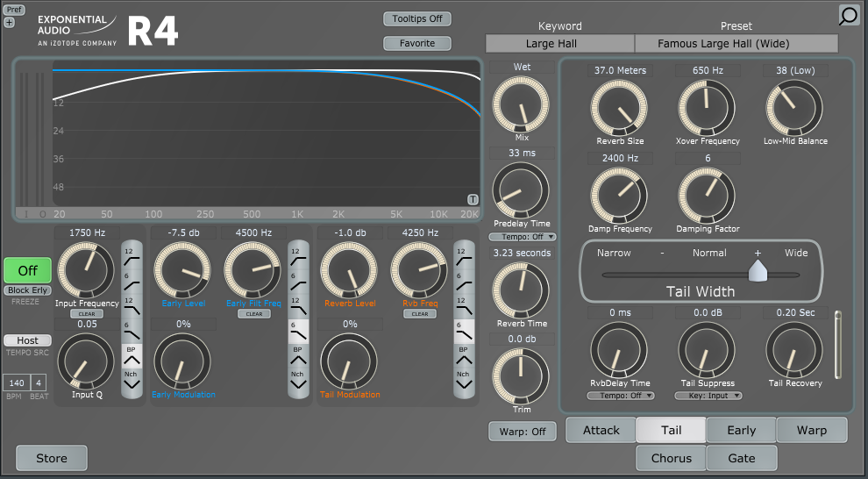868x479 pixels.
Task: Set Rvb Freq filter to Nch notch
Action: coord(464,381)
